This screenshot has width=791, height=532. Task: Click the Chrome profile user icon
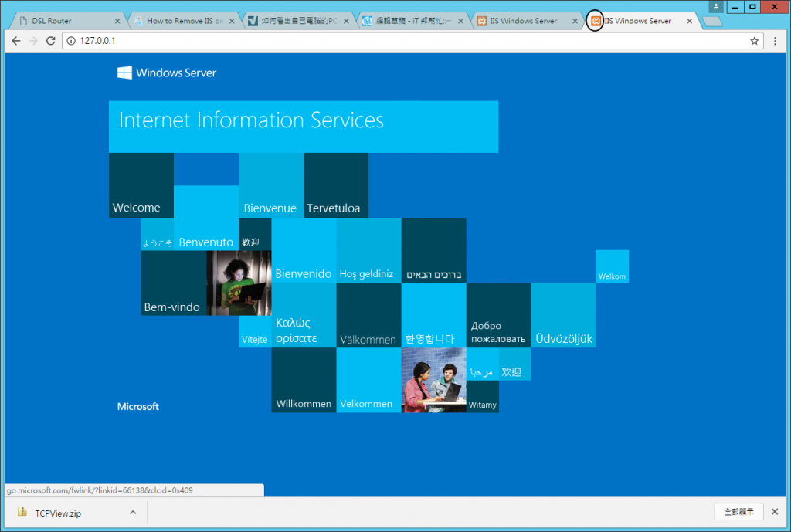point(716,6)
